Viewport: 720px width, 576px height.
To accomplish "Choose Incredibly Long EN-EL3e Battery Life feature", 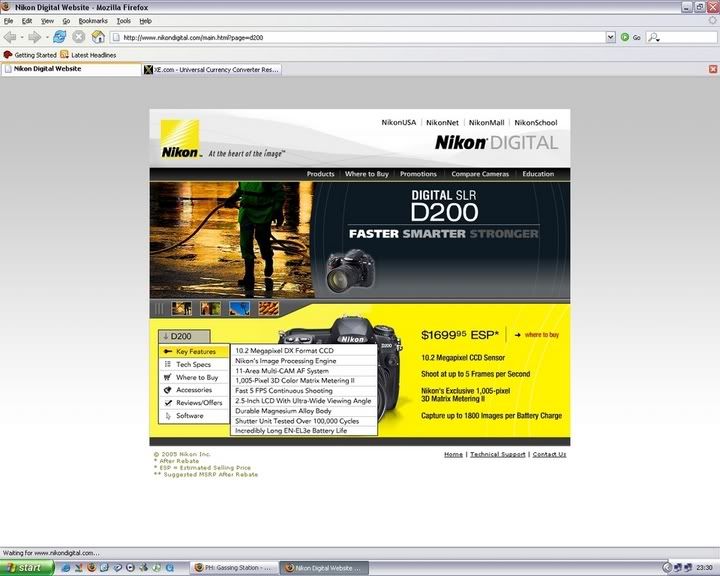I will 304,431.
